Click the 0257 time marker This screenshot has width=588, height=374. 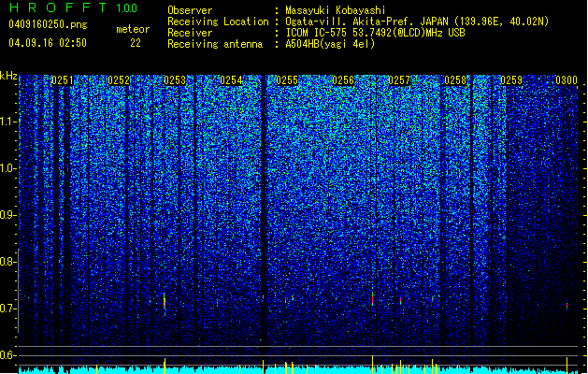click(x=399, y=80)
